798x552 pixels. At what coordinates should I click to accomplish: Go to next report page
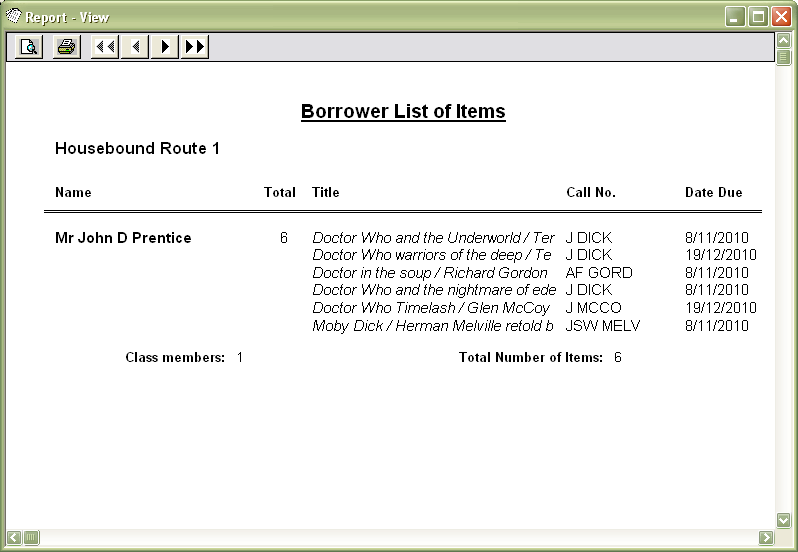point(165,47)
